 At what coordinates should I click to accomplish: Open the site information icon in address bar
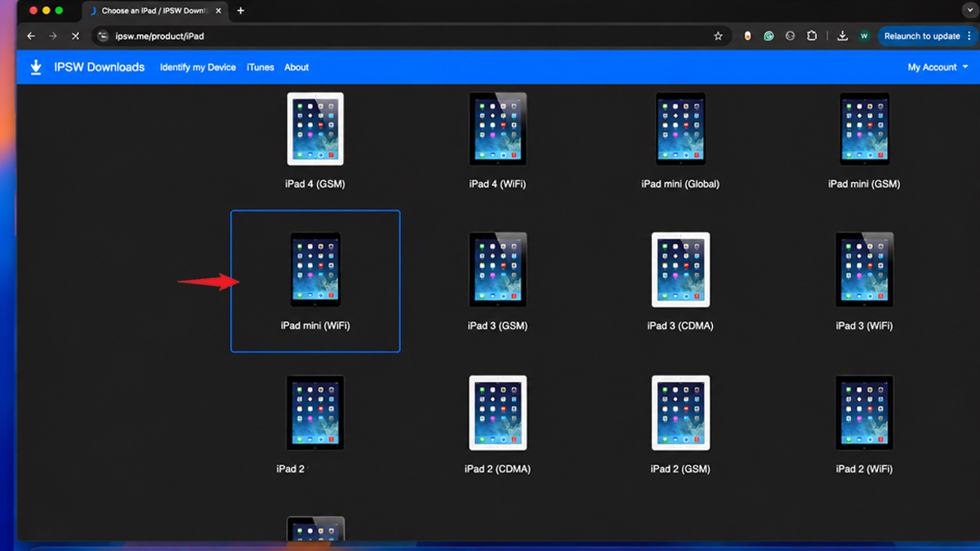102,36
